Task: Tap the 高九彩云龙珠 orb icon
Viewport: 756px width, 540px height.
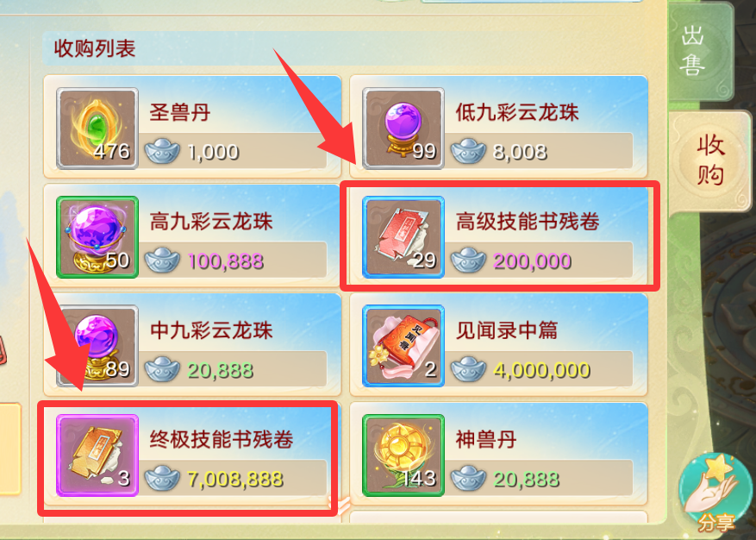Action: (97, 237)
